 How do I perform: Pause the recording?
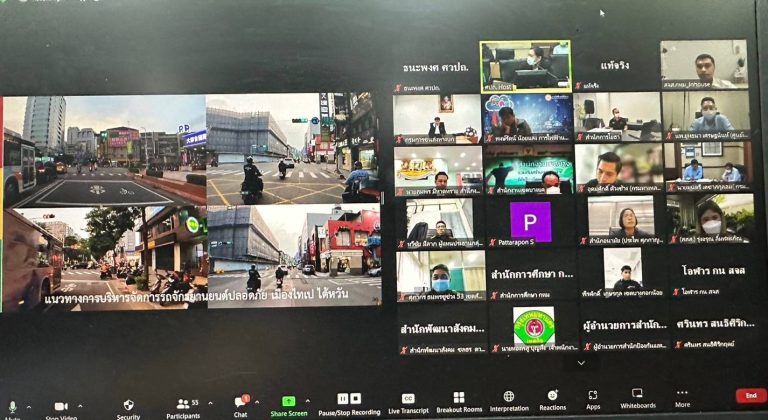(x=343, y=399)
